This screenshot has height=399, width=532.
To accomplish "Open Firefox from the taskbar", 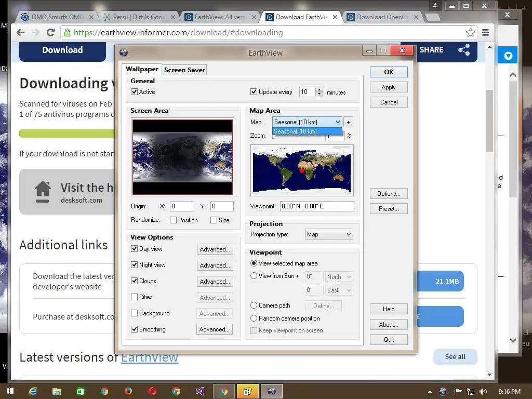I will 128,391.
